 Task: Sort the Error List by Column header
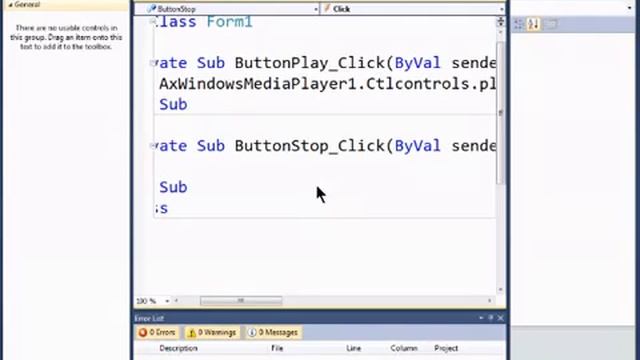tap(404, 348)
